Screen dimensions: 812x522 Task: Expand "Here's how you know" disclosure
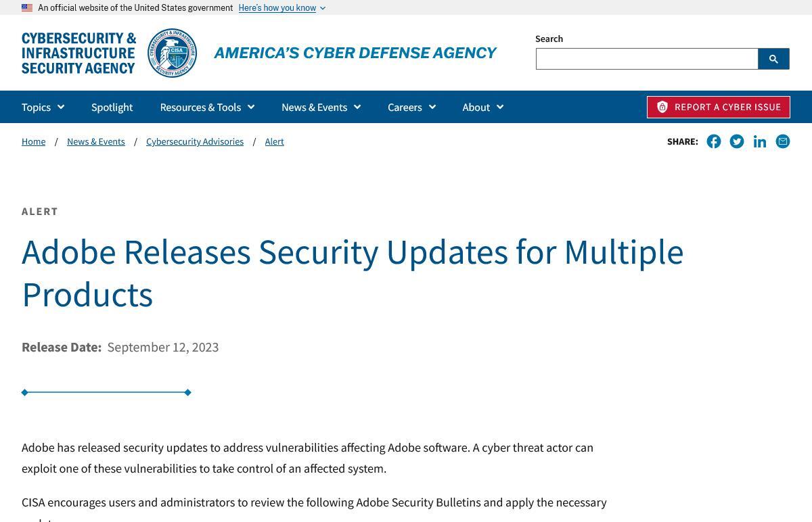[281, 8]
